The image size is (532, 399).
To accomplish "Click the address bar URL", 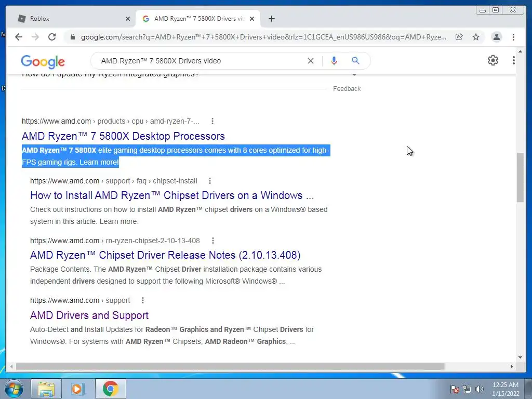I will [x=263, y=37].
